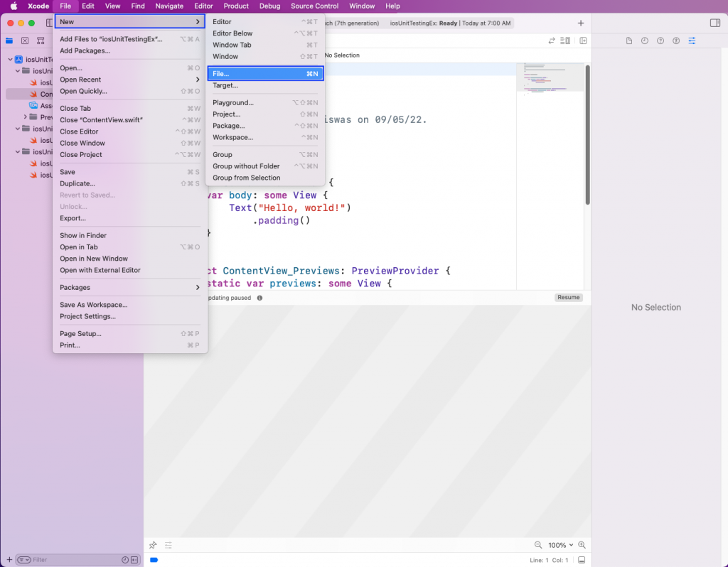Click Export... menu item
This screenshot has width=728, height=567.
coord(129,218)
